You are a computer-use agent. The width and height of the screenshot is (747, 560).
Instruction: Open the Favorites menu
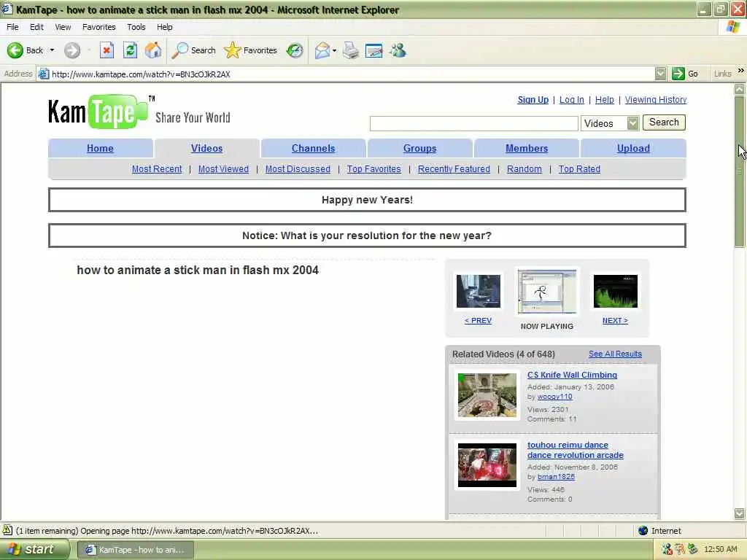[99, 27]
